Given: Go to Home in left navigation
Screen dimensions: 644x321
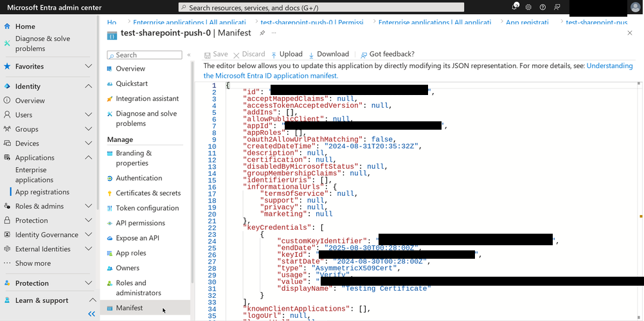Looking at the screenshot, I should tap(25, 26).
